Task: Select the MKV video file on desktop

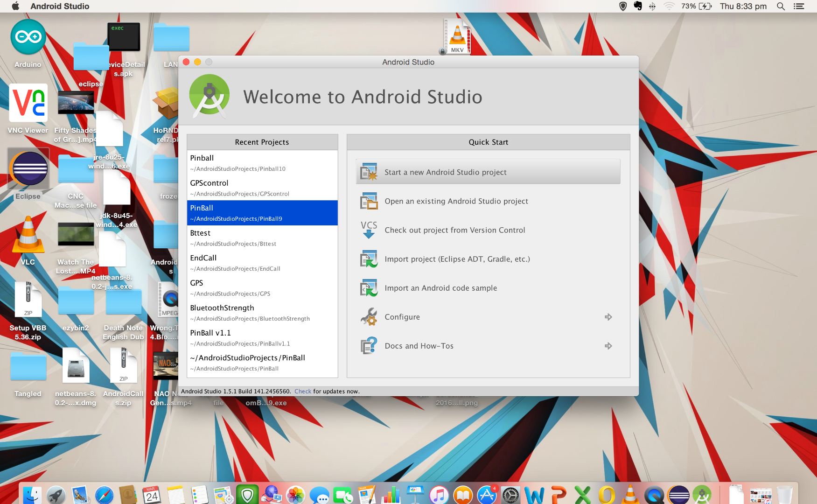Action: [x=457, y=36]
